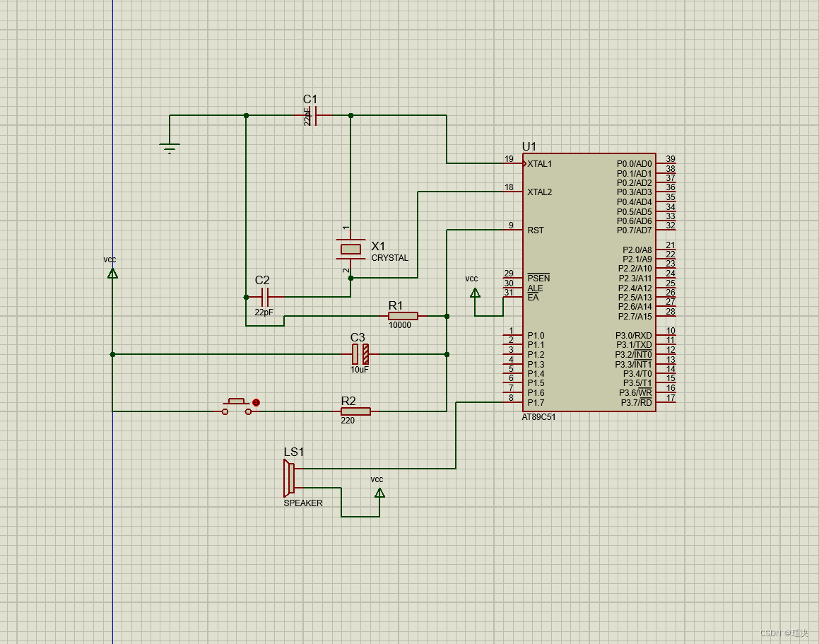Image resolution: width=819 pixels, height=644 pixels.
Task: Select the vcc power arrow wired to the EA pin
Action: [x=475, y=293]
